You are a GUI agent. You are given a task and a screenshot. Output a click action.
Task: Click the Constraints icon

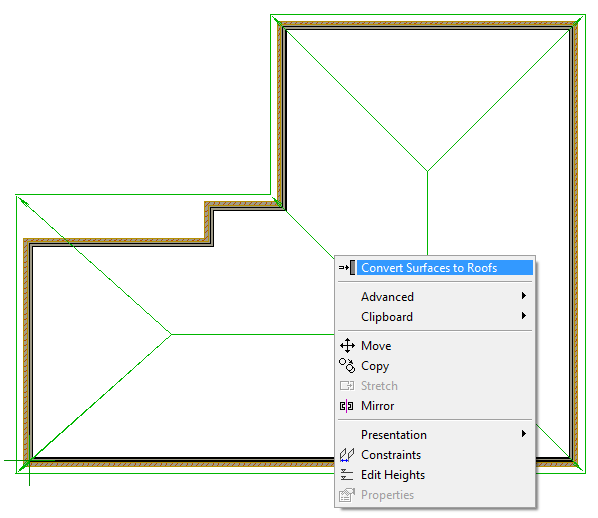click(x=347, y=455)
